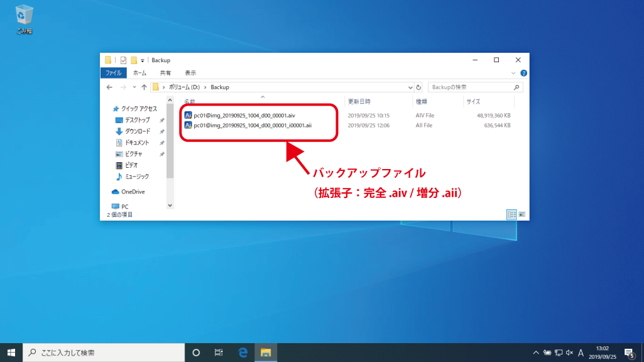Click the Properties icon in quick access toolbar
644x362 pixels.
point(123,60)
